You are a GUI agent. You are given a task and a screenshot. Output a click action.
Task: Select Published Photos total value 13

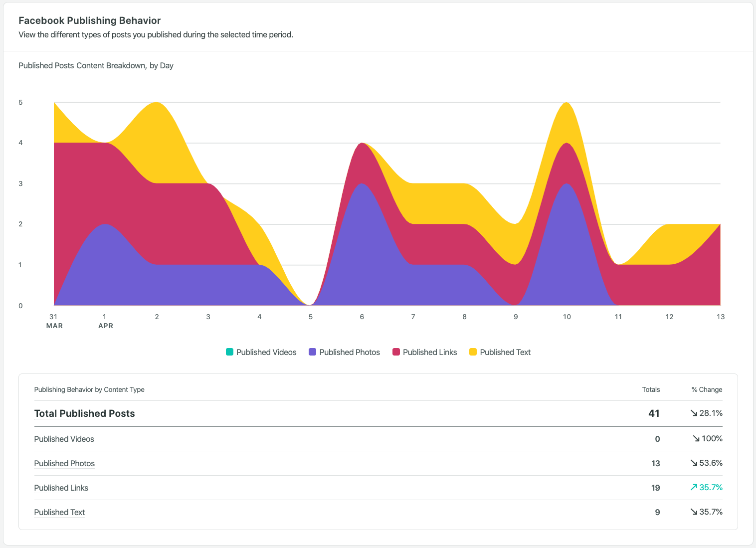click(655, 463)
